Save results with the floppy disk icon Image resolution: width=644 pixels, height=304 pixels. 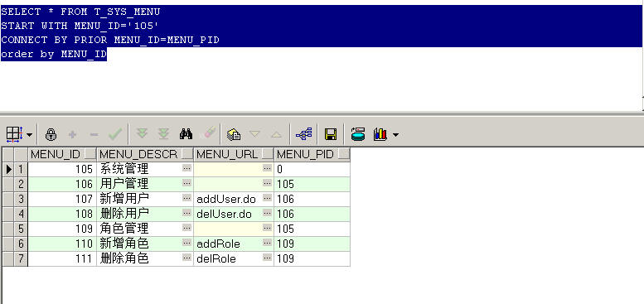pyautogui.click(x=331, y=134)
